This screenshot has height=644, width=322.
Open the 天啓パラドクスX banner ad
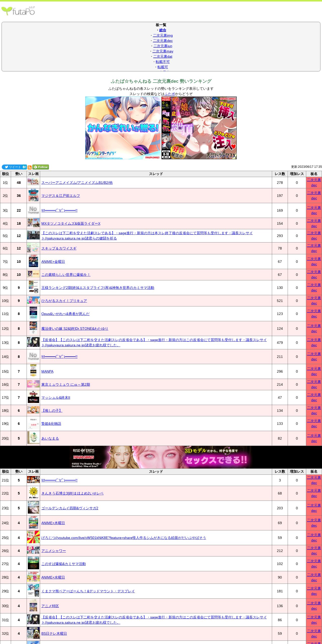coord(199,128)
